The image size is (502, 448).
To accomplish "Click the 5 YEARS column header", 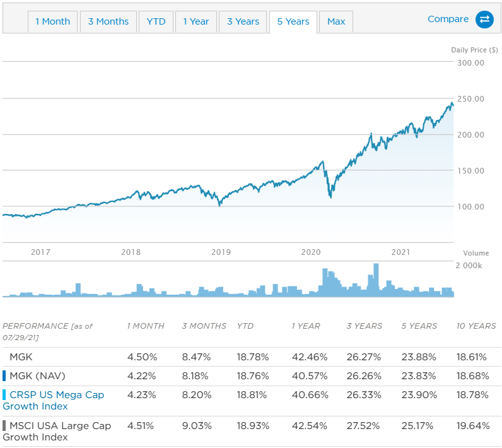I will coord(419,326).
